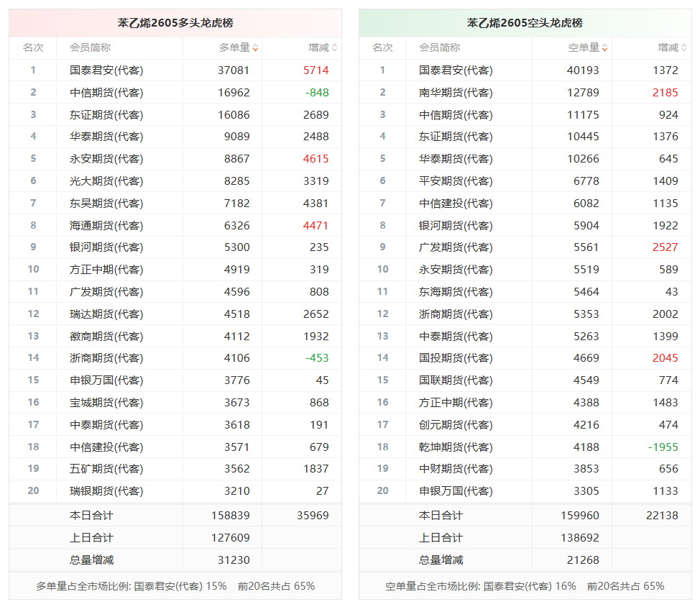This screenshot has width=700, height=607.
Task: Click 光大期货(代客) row name
Action: click(106, 181)
